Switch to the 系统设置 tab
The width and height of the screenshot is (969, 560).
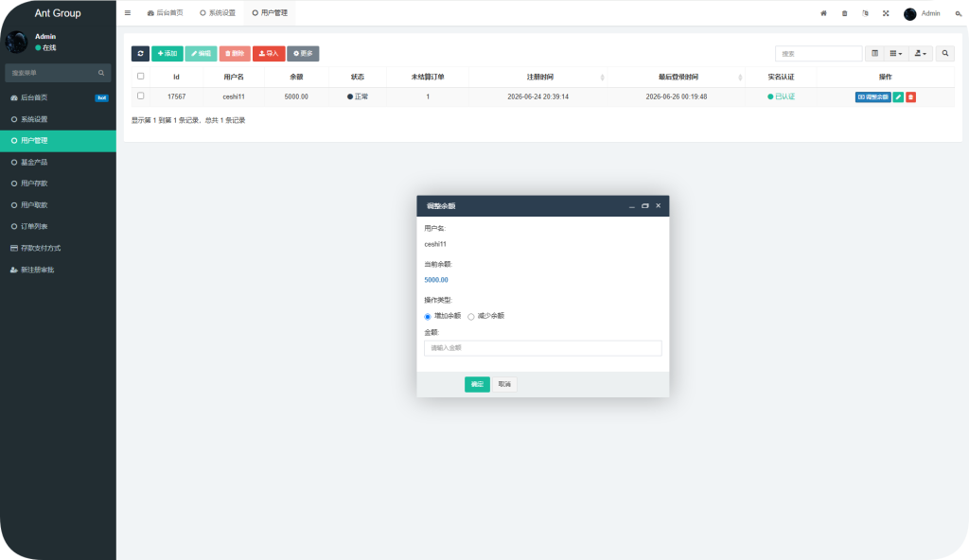[218, 13]
